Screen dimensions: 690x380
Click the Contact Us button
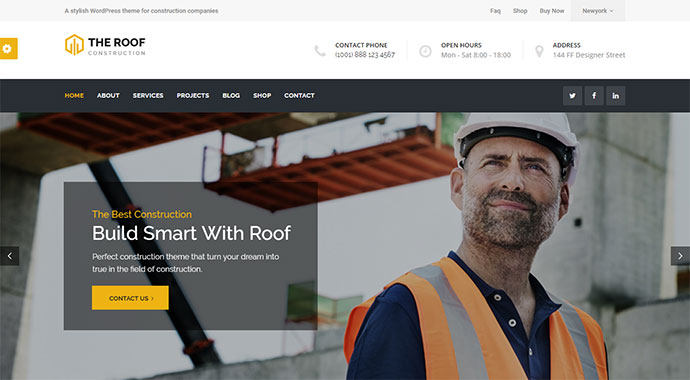click(130, 298)
